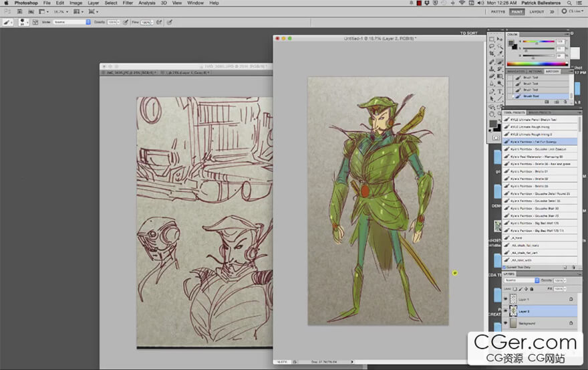Hide Layer 2 visibility eye
This screenshot has width=588, height=370.
(506, 311)
